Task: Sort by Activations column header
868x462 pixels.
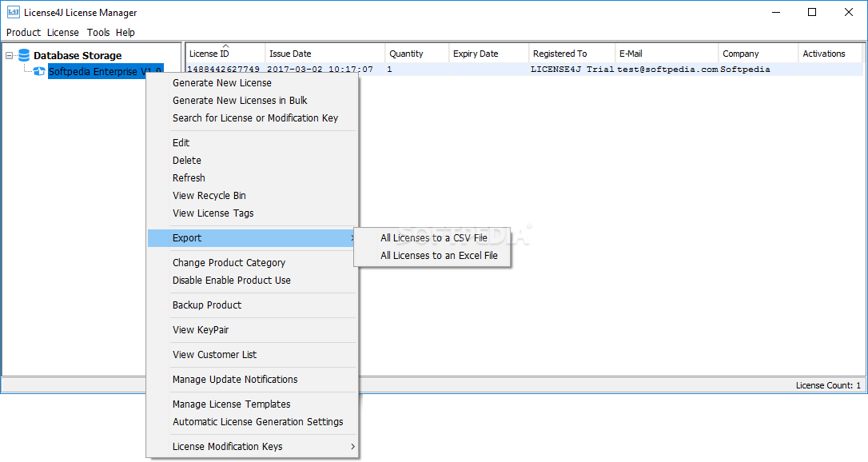Action: pyautogui.click(x=830, y=53)
